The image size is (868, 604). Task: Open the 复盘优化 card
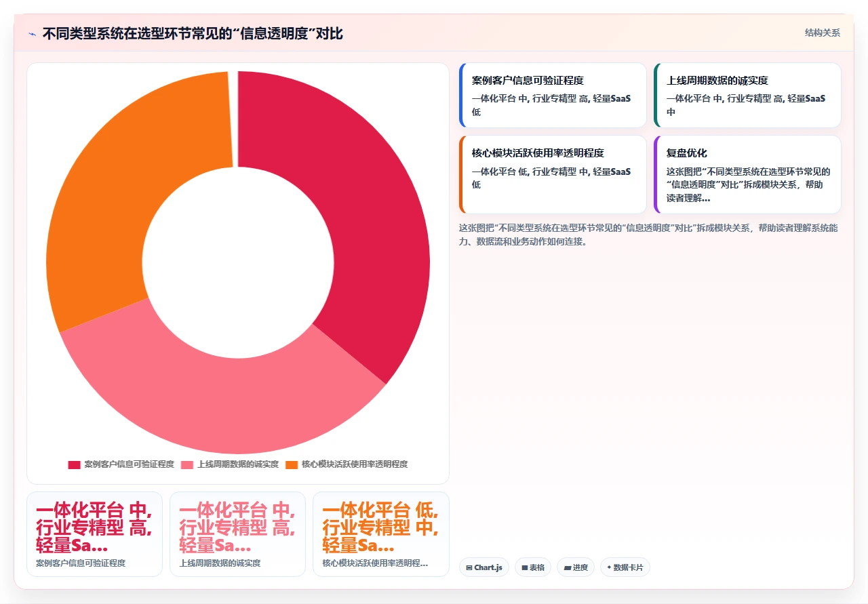747,175
